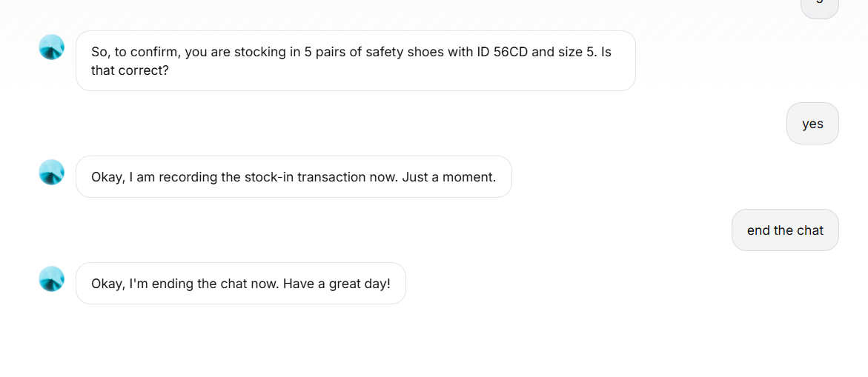Image resolution: width=868 pixels, height=377 pixels.
Task: Click the partially visible bubble at top right
Action: [x=819, y=6]
